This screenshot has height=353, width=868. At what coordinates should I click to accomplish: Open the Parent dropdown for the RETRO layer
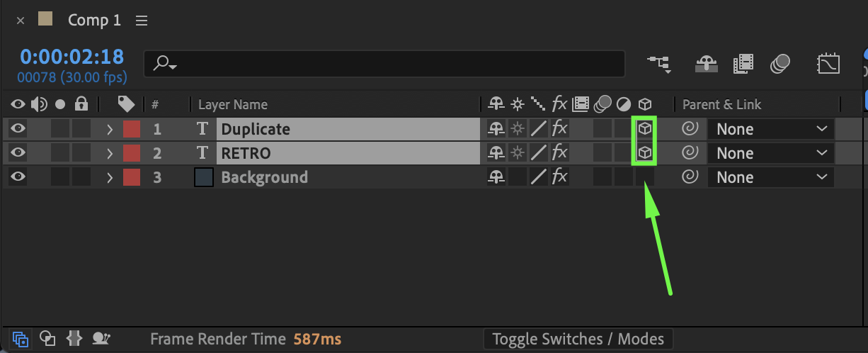pos(770,153)
